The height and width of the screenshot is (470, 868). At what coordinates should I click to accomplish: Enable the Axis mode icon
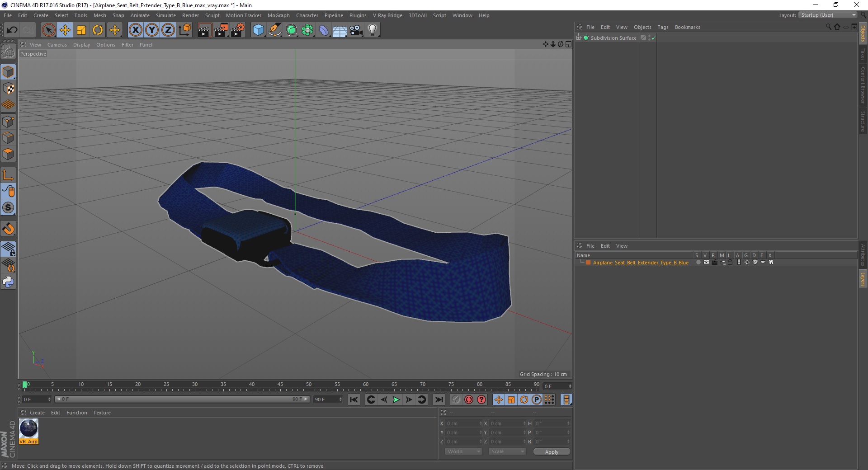tap(8, 175)
